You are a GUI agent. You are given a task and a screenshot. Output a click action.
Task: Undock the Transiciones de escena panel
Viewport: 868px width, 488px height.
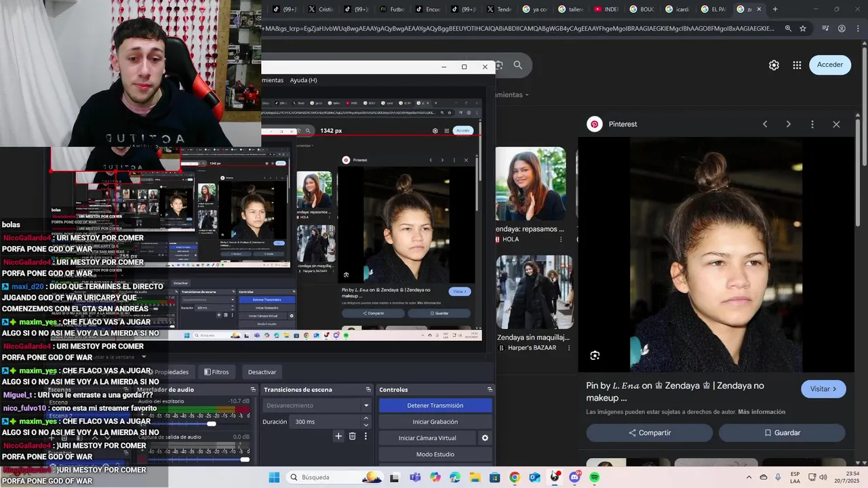(x=368, y=390)
